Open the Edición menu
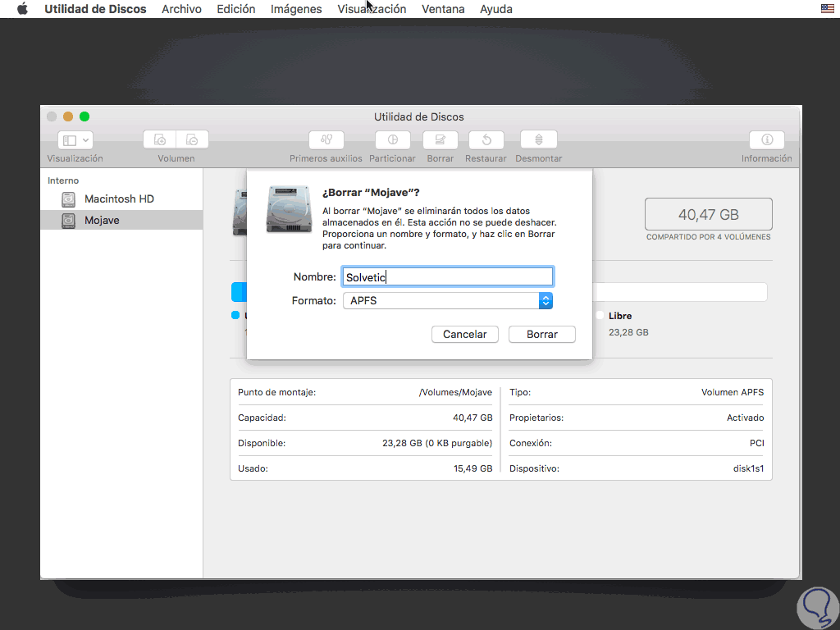Screen dimensions: 840x630 (x=235, y=9)
